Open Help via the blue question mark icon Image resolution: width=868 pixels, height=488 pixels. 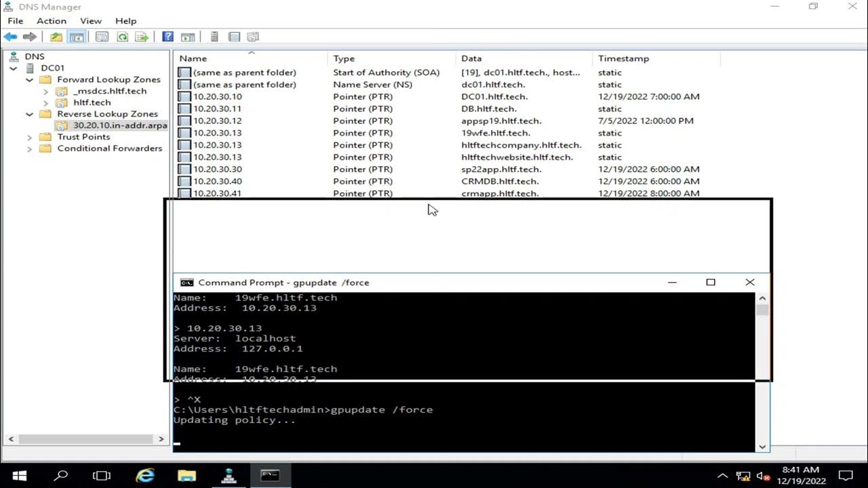coord(167,37)
